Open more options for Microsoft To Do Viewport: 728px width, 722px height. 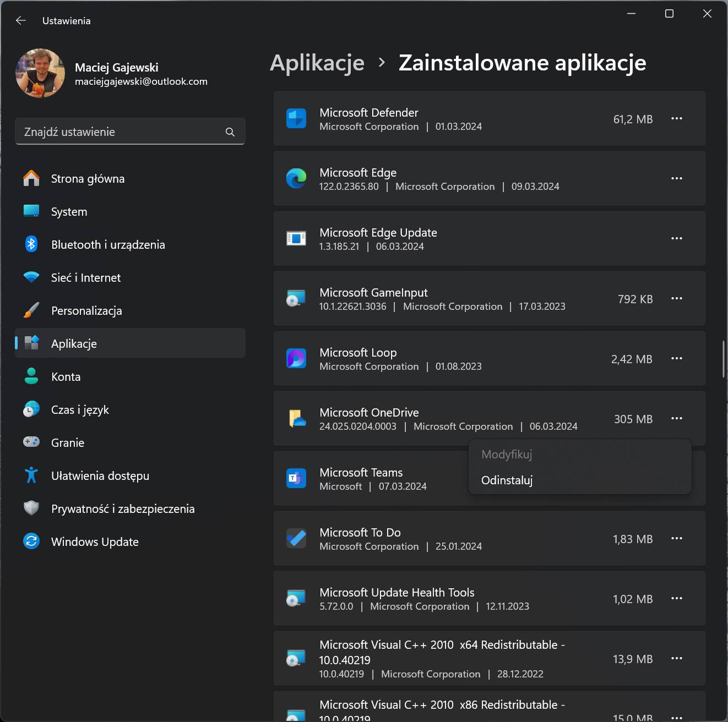[677, 538]
